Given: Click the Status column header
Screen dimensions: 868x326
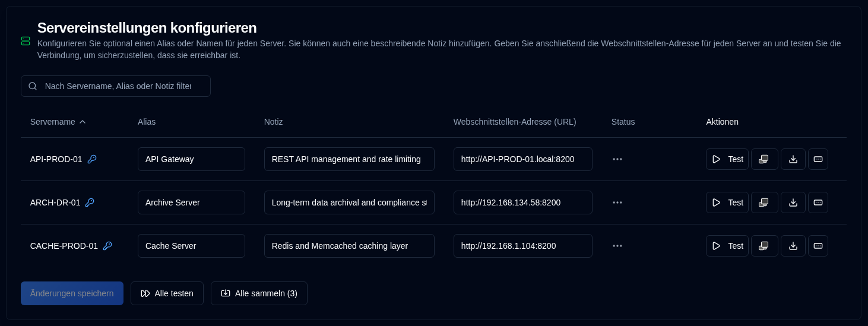Looking at the screenshot, I should (623, 122).
